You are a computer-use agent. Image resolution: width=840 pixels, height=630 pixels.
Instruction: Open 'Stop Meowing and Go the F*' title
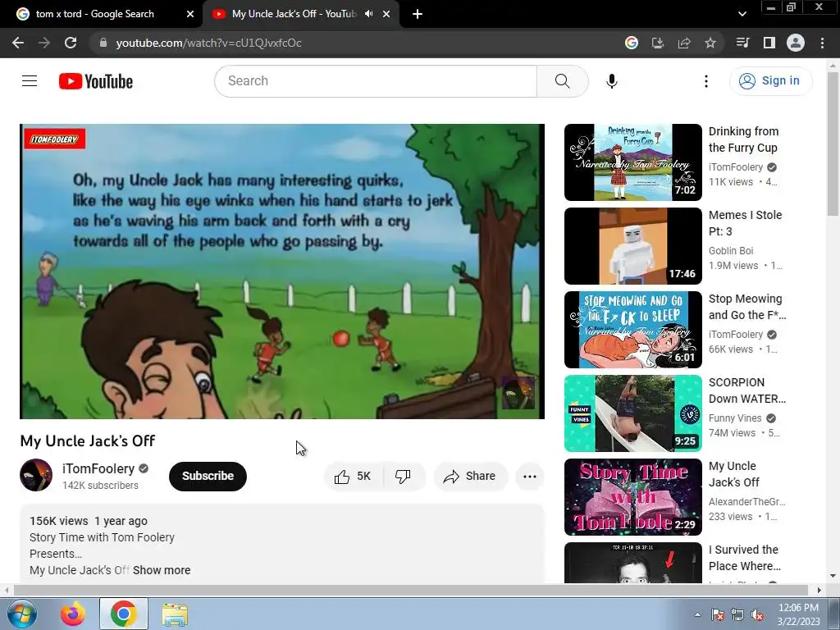(x=747, y=307)
